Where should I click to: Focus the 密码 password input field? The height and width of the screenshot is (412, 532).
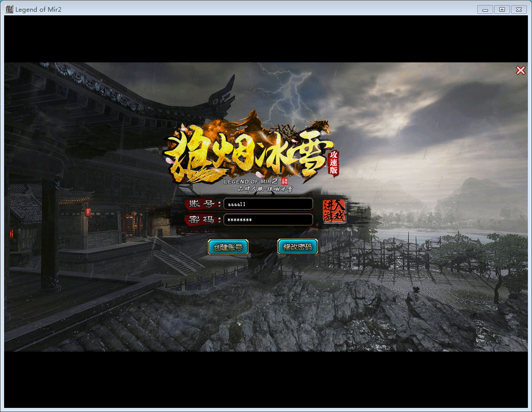pyautogui.click(x=268, y=219)
